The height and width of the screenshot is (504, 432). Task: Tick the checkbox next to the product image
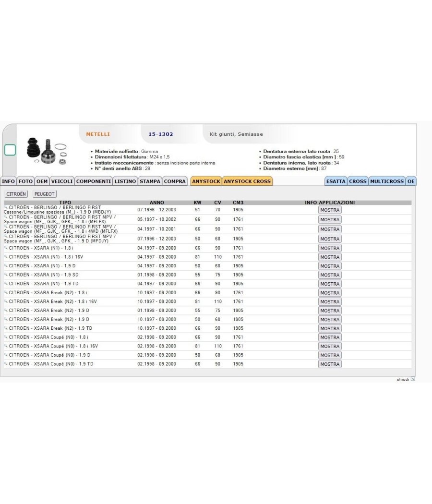click(10, 150)
